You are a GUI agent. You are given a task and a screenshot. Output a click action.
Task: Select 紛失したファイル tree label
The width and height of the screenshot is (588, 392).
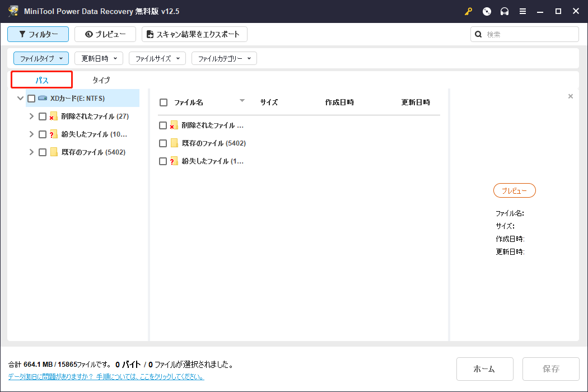point(94,134)
